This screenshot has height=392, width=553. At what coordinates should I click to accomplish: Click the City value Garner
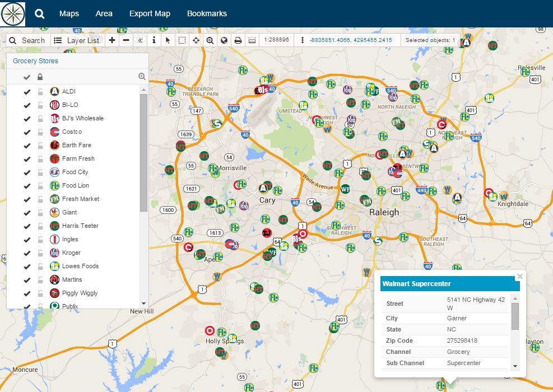(457, 318)
